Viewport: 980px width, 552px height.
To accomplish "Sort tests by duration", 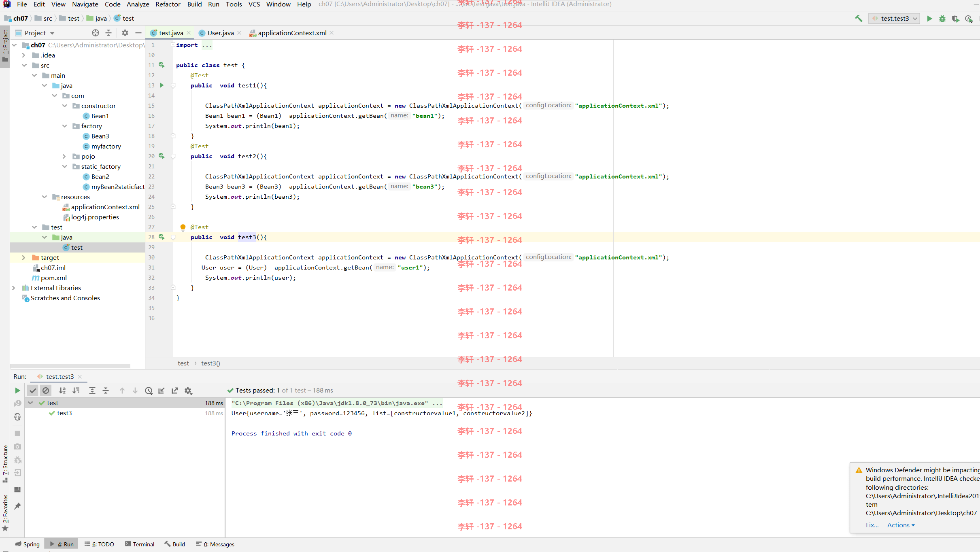I will pyautogui.click(x=76, y=391).
